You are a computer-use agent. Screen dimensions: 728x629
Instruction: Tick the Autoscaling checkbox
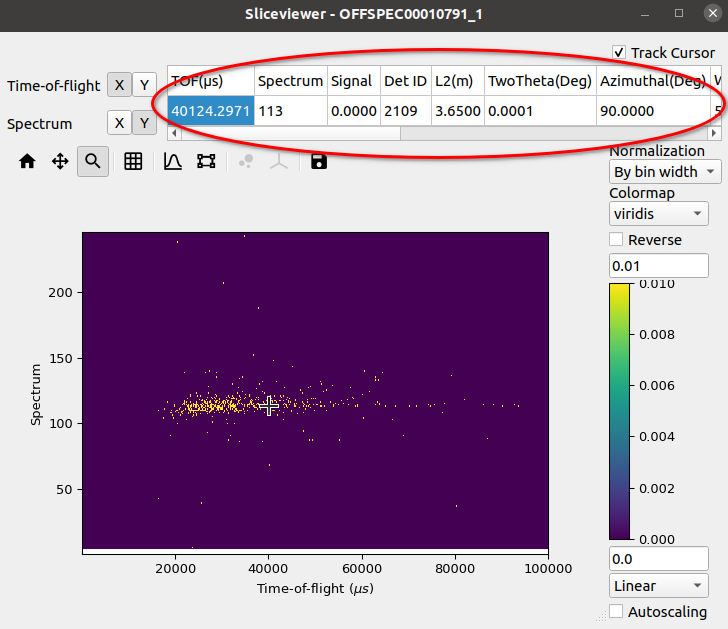point(616,612)
